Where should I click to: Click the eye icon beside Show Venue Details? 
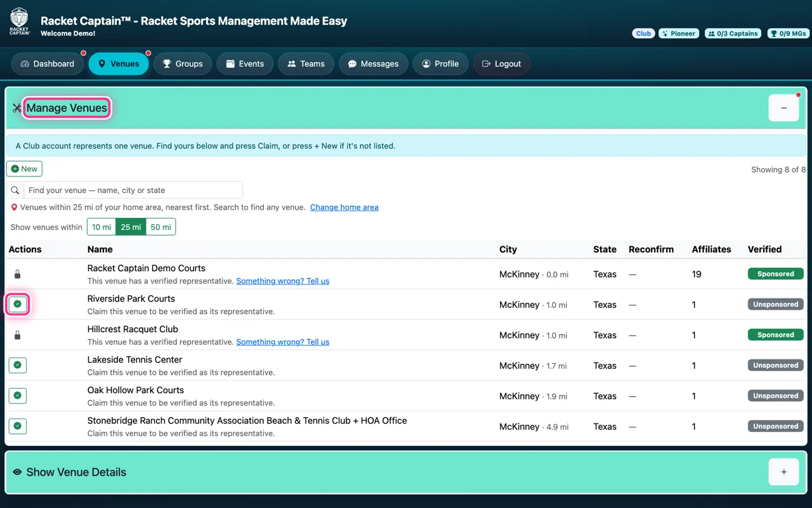(17, 472)
